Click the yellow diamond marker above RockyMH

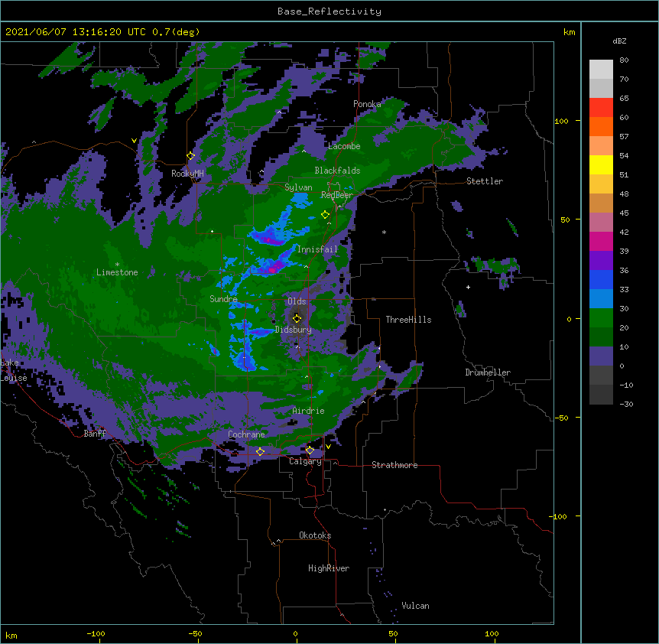click(x=190, y=155)
